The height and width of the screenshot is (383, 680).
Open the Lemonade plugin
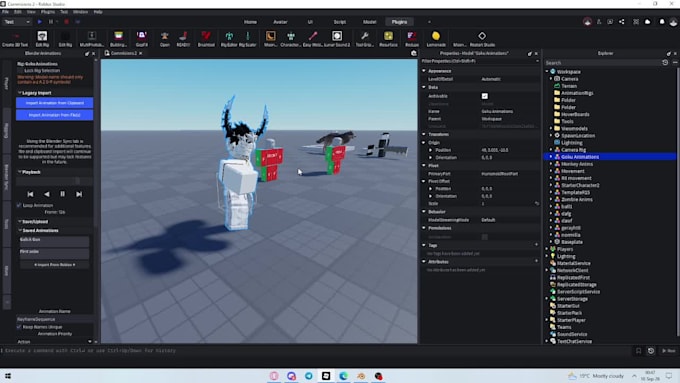pyautogui.click(x=436, y=38)
